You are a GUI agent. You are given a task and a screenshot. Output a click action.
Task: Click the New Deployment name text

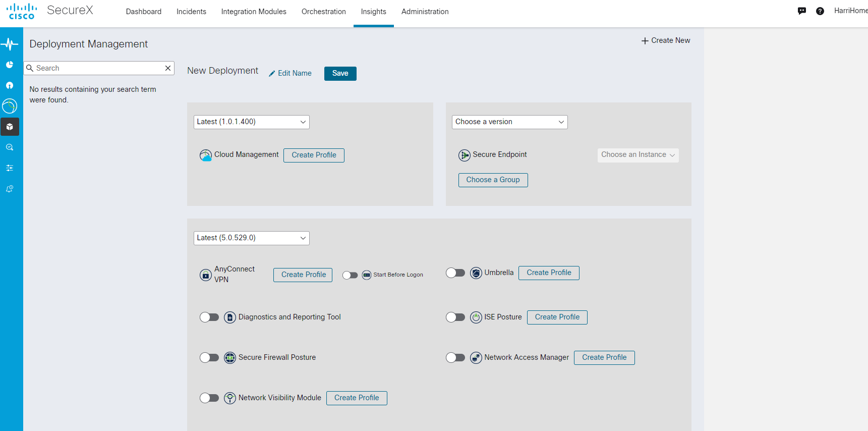point(222,71)
